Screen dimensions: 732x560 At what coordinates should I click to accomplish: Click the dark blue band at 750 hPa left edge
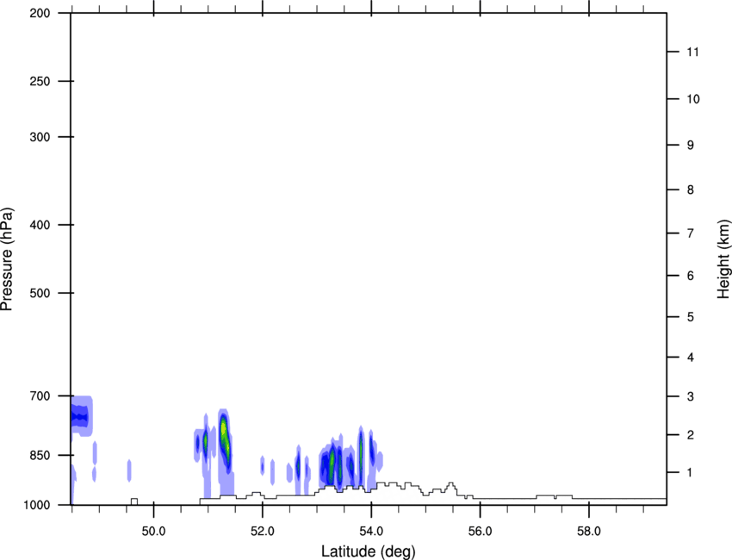(79, 417)
